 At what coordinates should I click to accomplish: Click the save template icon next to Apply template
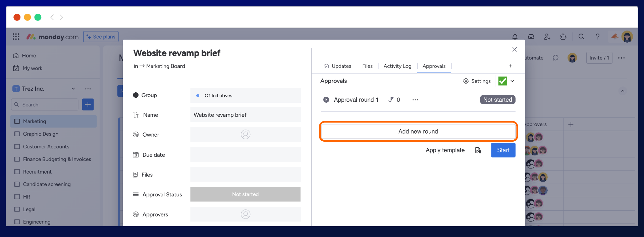tap(478, 150)
